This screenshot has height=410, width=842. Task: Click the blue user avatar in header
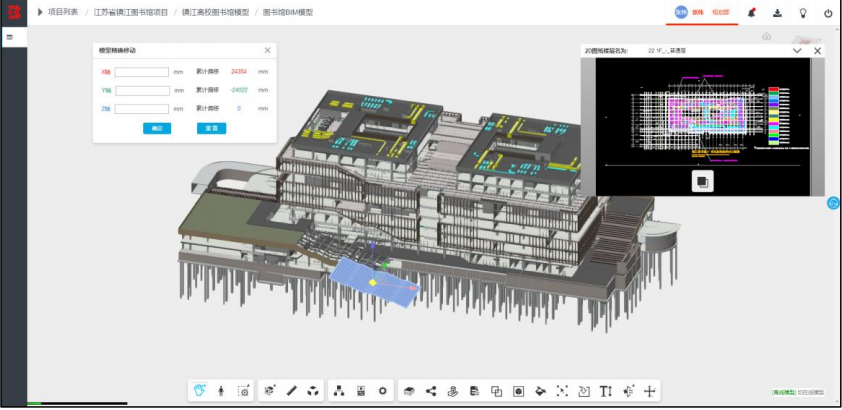tap(681, 12)
